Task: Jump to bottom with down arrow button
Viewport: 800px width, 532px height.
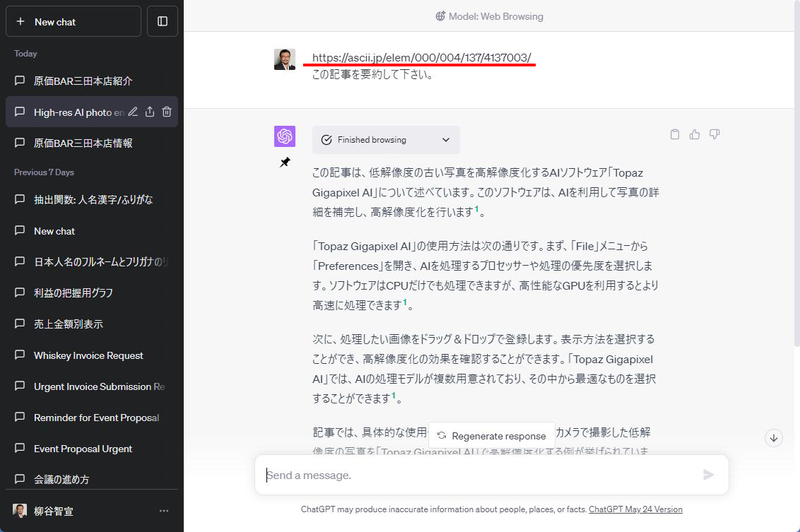Action: [773, 438]
